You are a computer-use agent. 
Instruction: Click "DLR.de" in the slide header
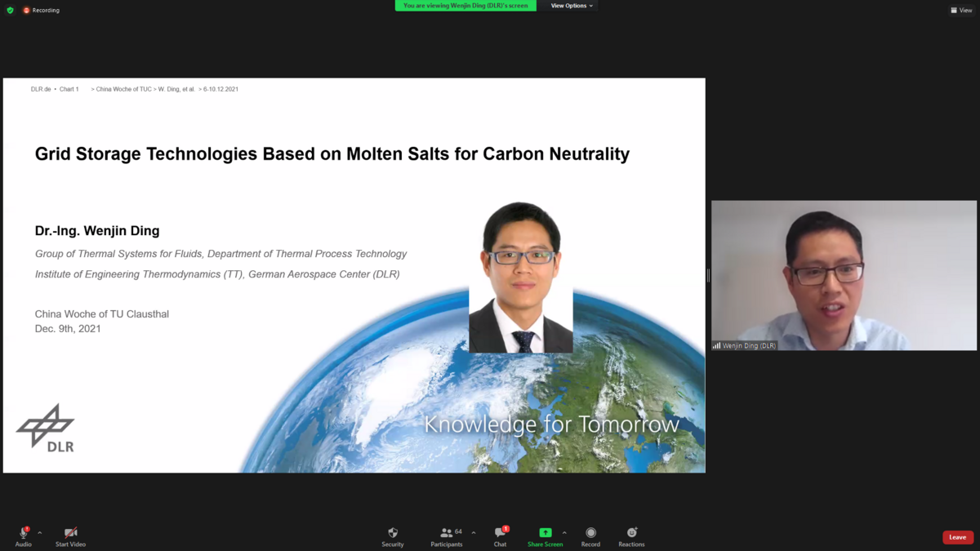(41, 89)
